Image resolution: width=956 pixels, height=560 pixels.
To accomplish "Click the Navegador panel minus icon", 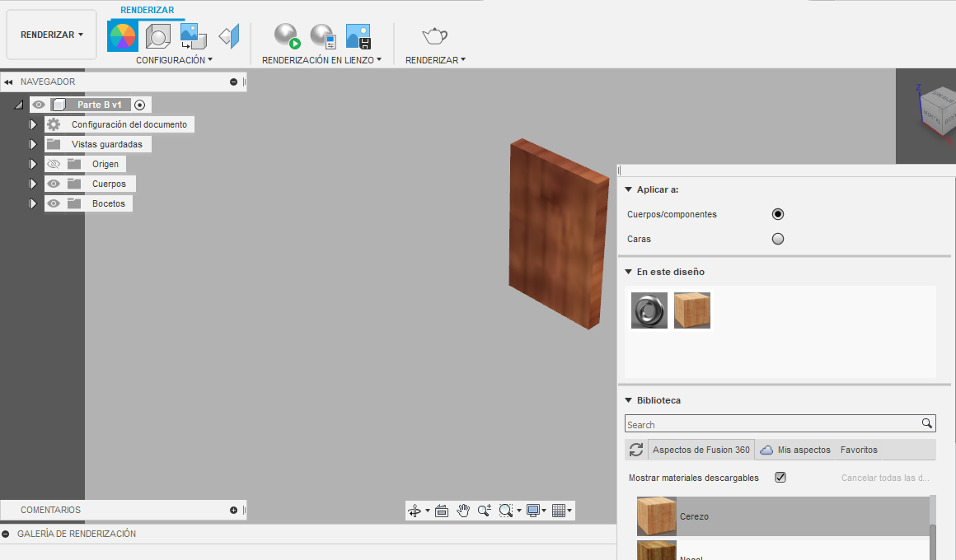I will [x=233, y=82].
